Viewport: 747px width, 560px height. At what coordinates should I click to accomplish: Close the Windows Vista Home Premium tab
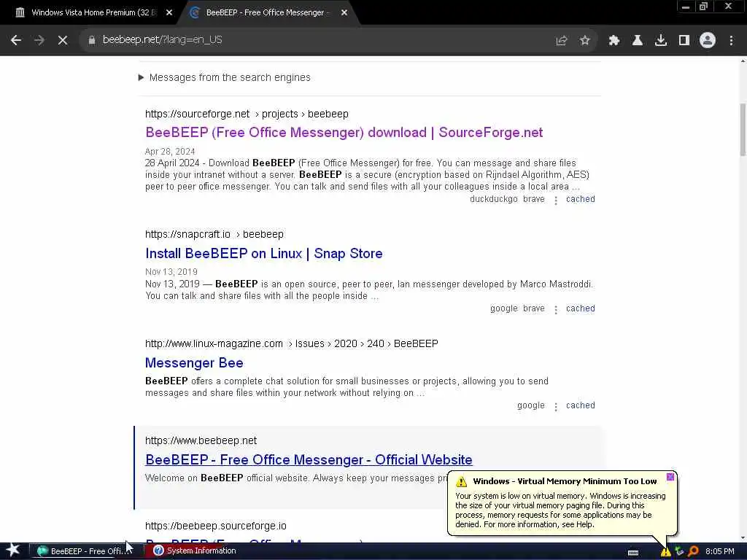click(x=169, y=13)
